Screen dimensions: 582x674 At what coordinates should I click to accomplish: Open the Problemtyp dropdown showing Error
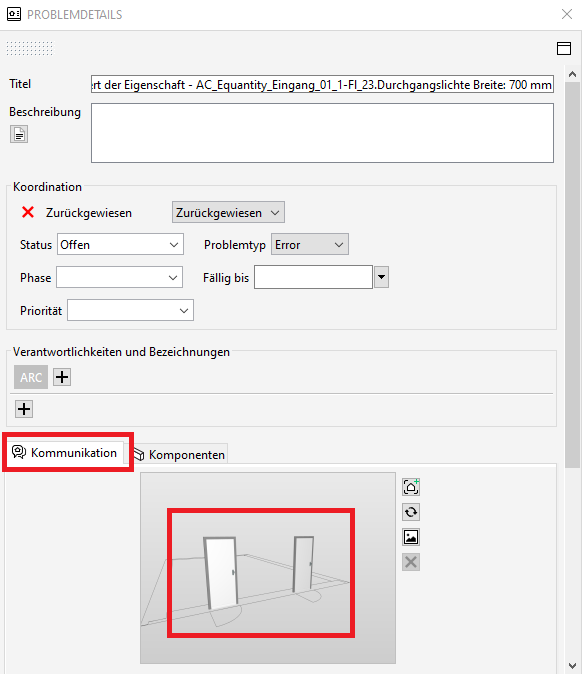tap(309, 245)
